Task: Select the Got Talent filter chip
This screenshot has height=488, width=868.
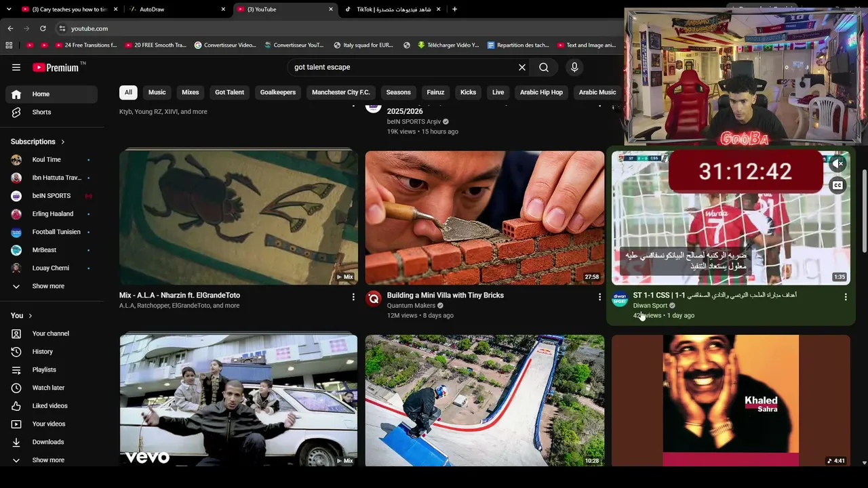Action: pos(229,92)
